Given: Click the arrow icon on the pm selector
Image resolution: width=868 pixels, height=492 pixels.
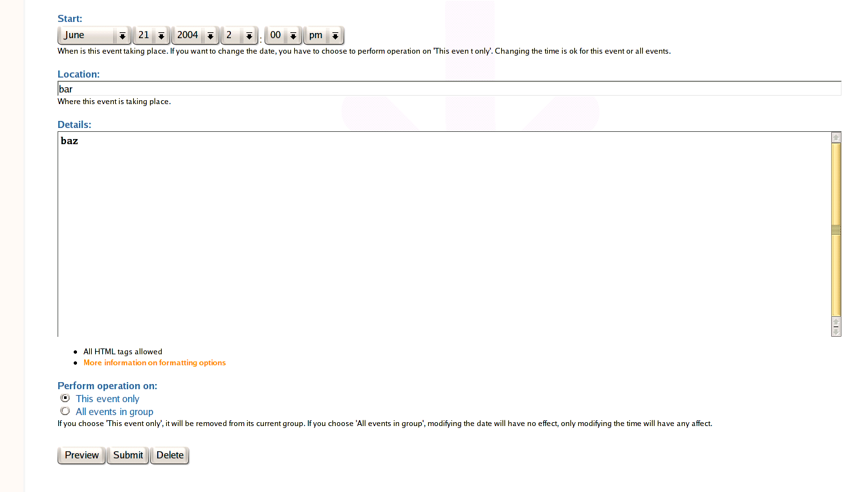Looking at the screenshot, I should [335, 36].
